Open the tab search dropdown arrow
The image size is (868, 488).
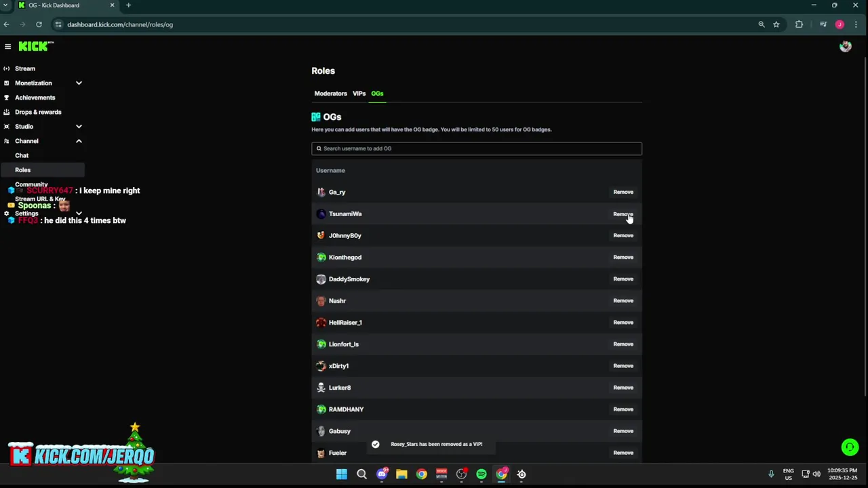(5, 5)
